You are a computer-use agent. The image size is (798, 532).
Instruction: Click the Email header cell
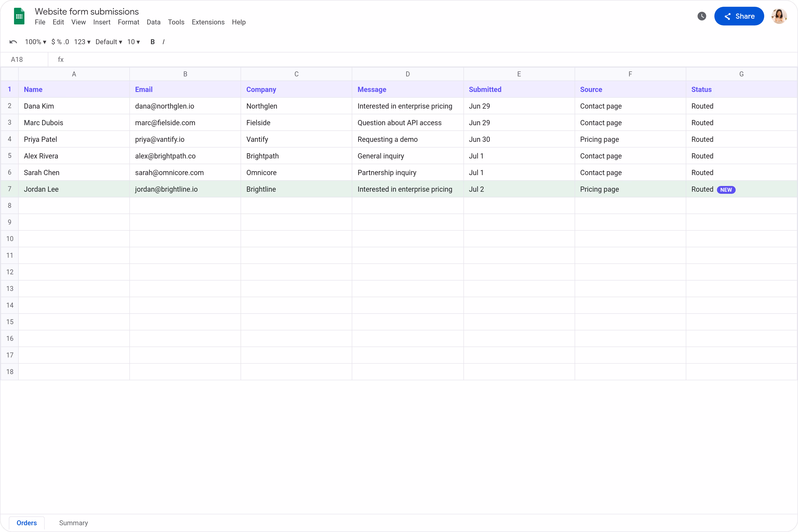point(185,89)
